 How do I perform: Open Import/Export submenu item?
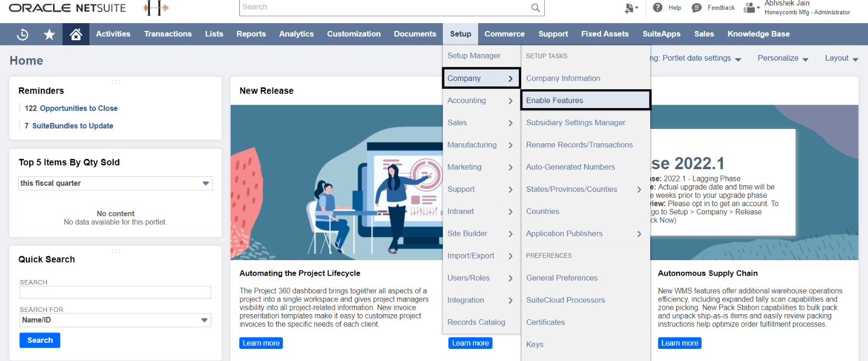pos(481,256)
